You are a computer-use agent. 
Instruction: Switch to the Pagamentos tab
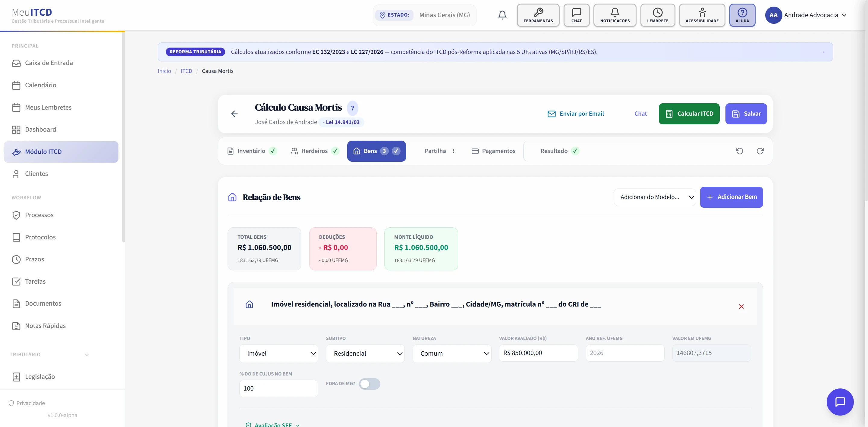(x=494, y=151)
